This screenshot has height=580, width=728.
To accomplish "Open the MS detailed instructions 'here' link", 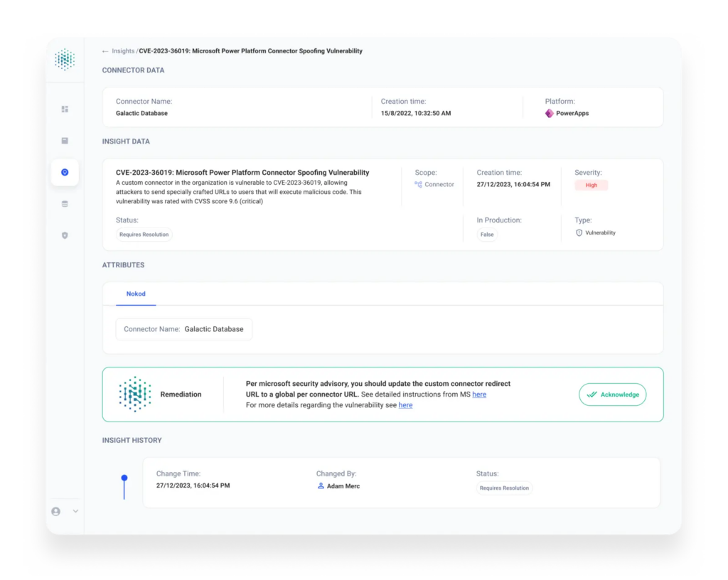I will point(479,394).
